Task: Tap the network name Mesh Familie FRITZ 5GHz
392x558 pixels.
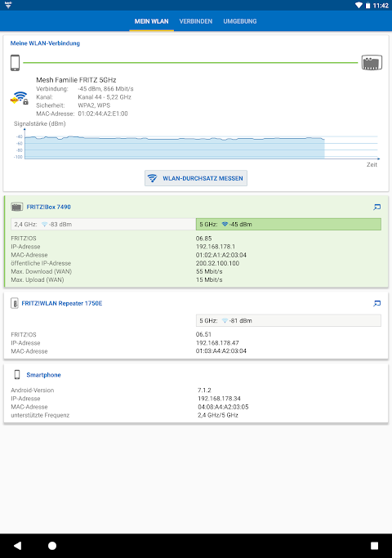Action: (76, 80)
